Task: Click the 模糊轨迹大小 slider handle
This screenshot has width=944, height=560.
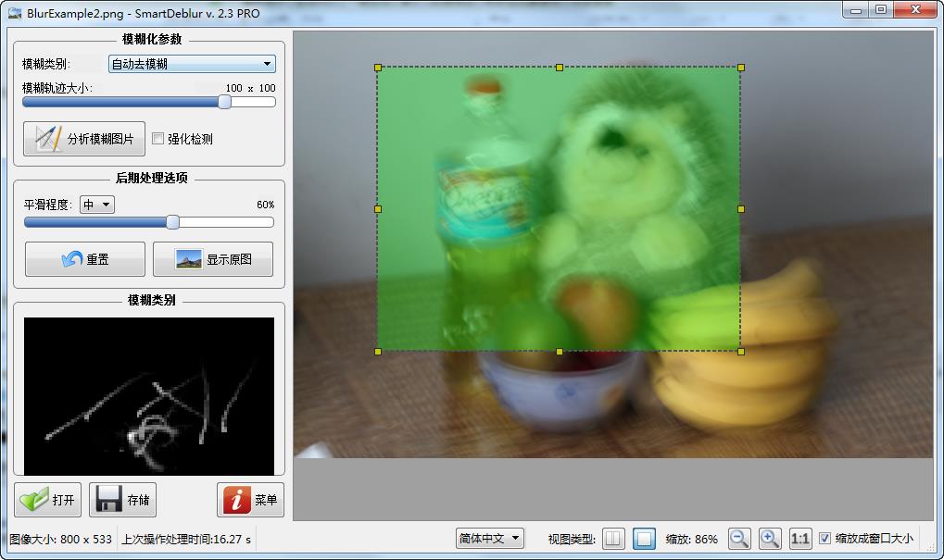Action: click(x=224, y=102)
